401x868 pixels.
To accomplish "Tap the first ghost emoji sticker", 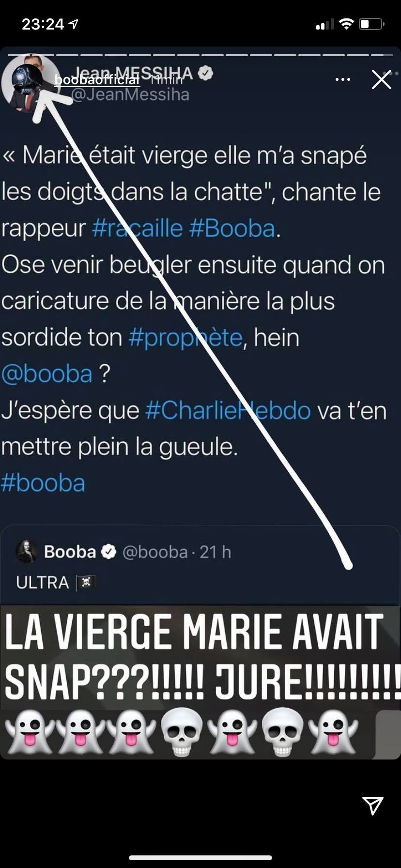I will 29,732.
